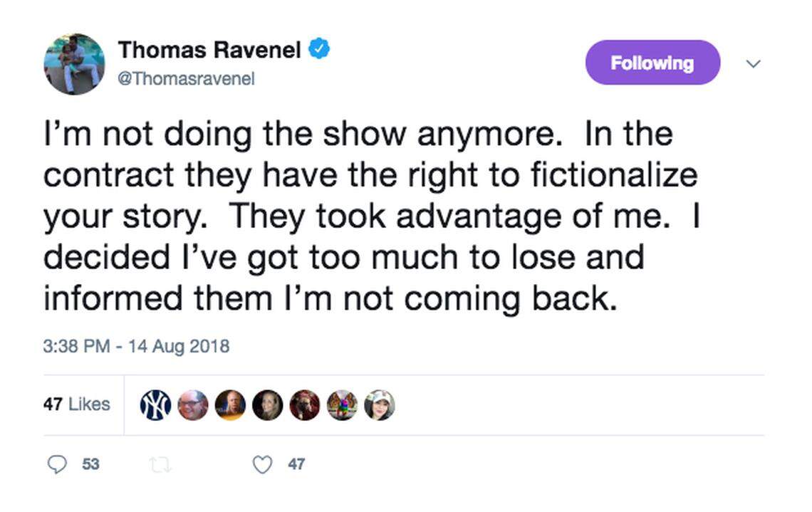Click the Thomas Ravenel display name
812x512 pixels.
coord(209,50)
